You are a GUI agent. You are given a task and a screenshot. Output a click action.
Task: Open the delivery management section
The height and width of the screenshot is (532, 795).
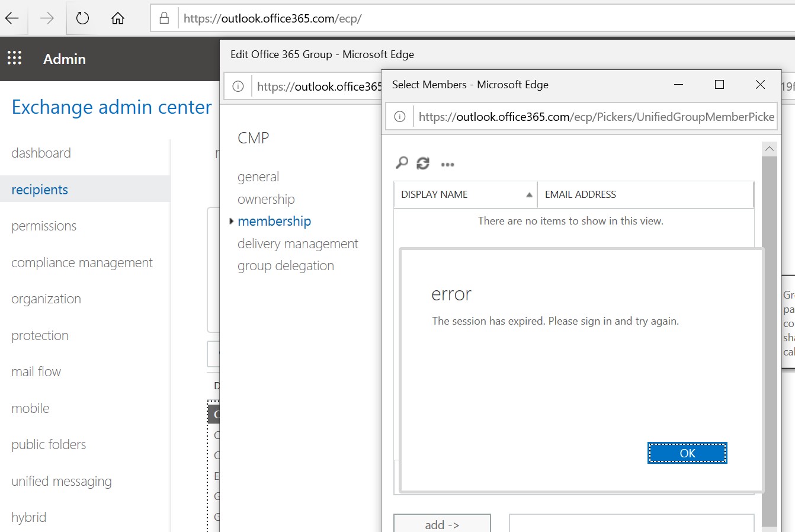(298, 243)
